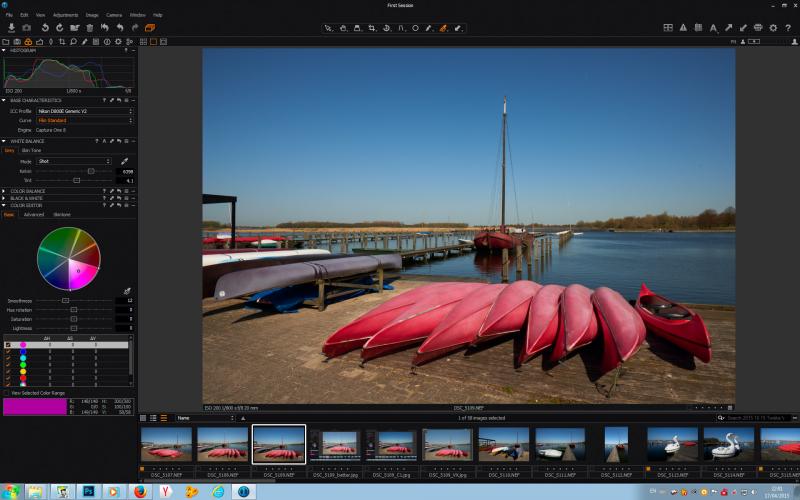The width and height of the screenshot is (800, 500).
Task: Select the Keystone tool in the cursor toolbar
Action: coord(402,28)
